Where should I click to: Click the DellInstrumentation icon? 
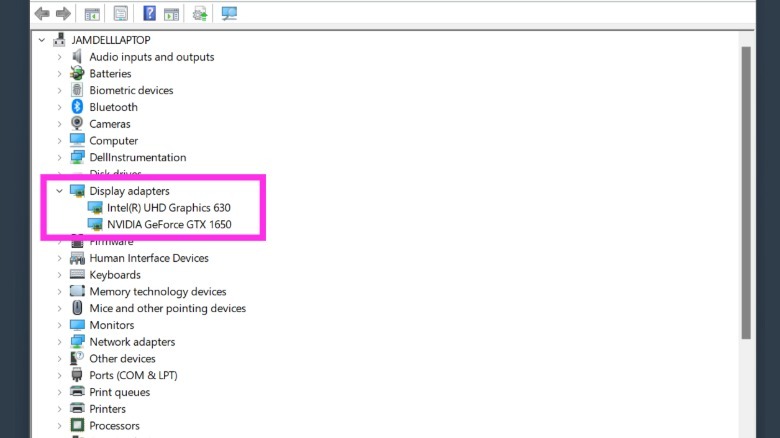77,157
